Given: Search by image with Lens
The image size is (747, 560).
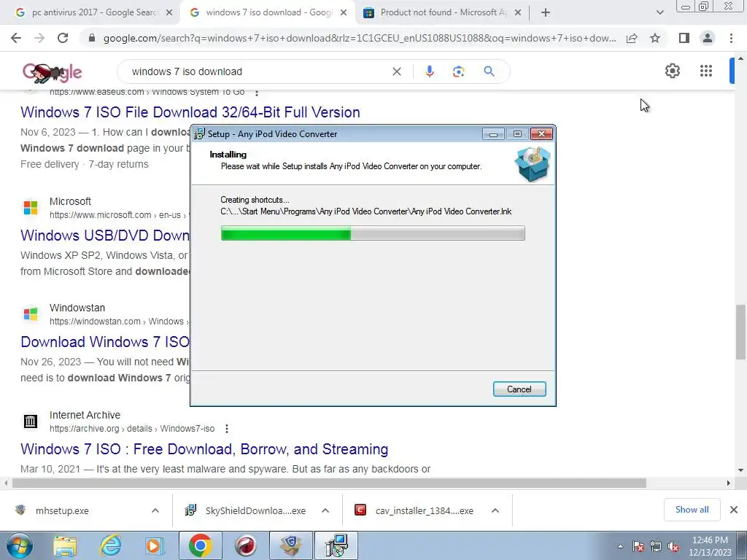Looking at the screenshot, I should click(x=458, y=71).
